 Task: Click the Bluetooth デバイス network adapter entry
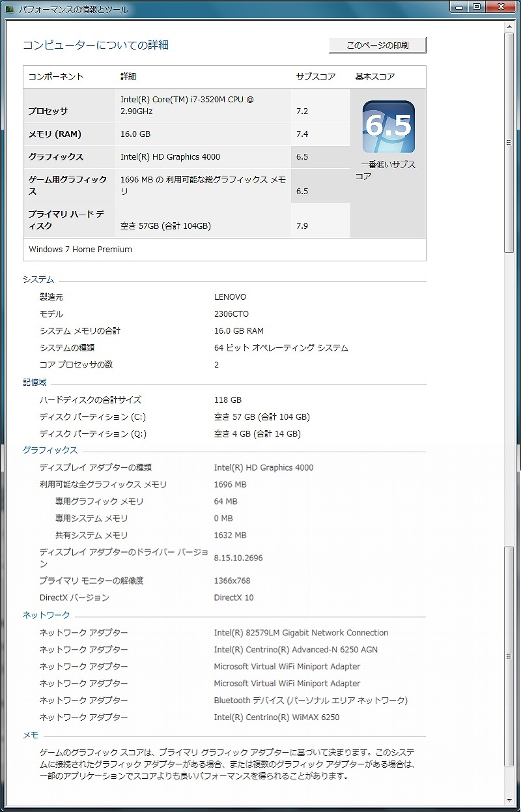311,701
